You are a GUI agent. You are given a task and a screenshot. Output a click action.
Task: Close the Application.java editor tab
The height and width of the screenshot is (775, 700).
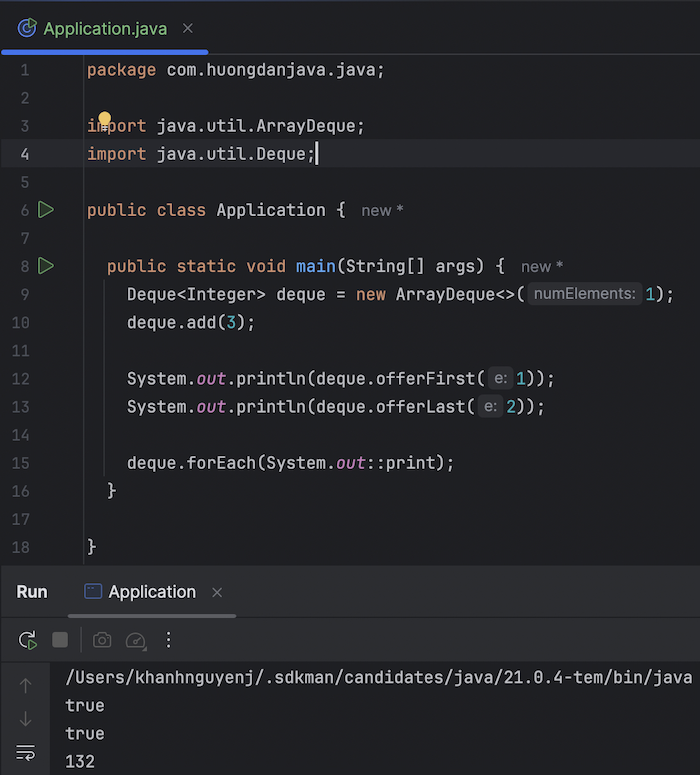point(188,29)
